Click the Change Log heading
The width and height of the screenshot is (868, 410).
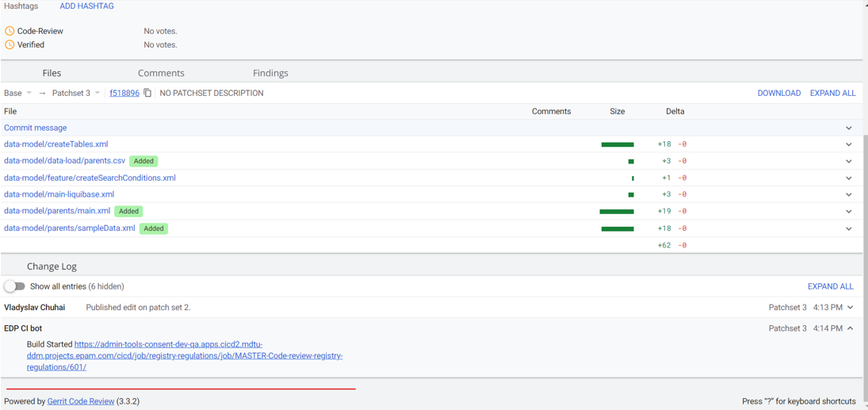[52, 266]
